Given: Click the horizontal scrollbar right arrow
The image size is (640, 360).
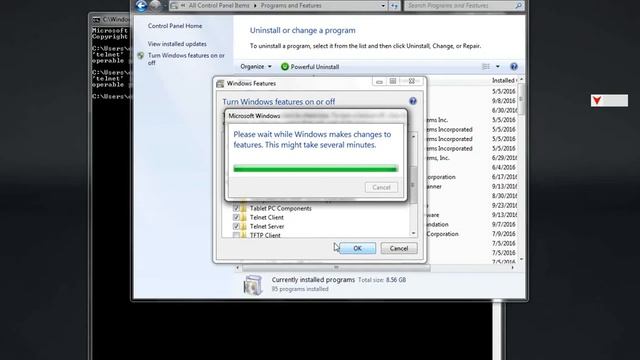Looking at the screenshot, I should pos(513,268).
